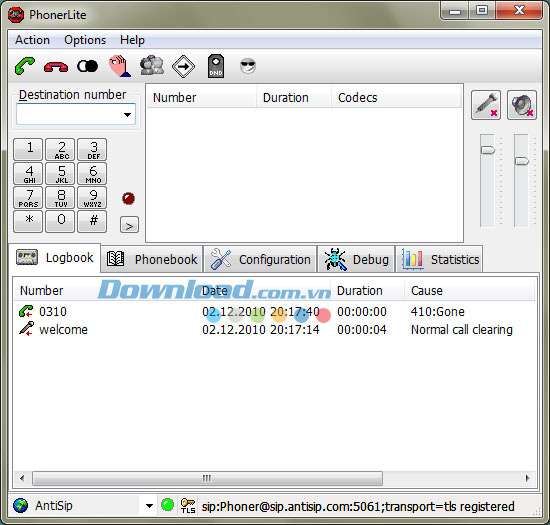Click the globe icon beside AntiSip
This screenshot has height=525, width=550.
click(20, 505)
